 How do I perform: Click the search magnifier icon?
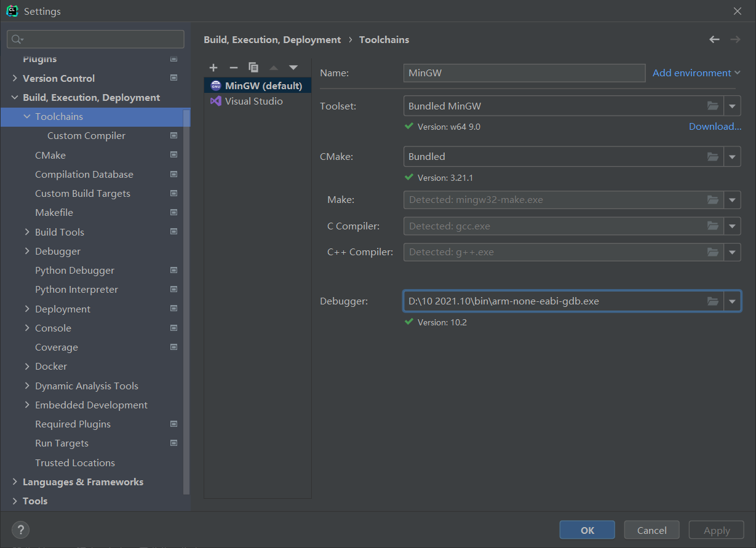click(17, 39)
